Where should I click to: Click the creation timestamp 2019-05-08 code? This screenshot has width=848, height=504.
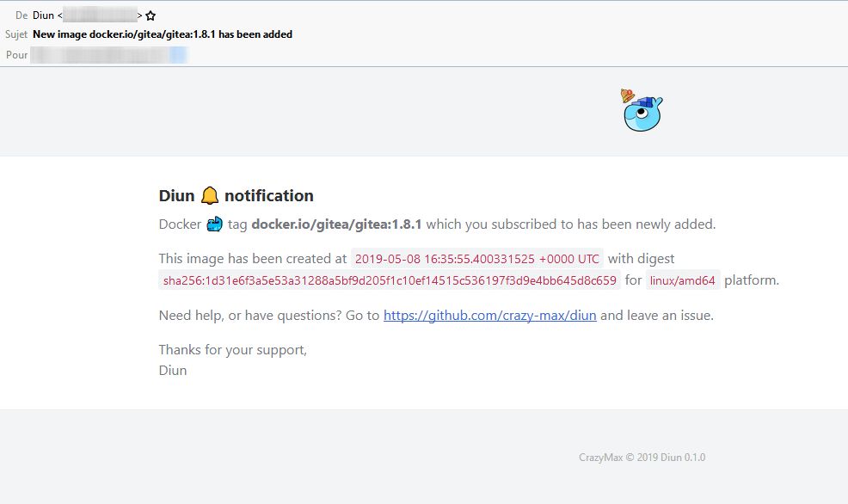point(477,258)
